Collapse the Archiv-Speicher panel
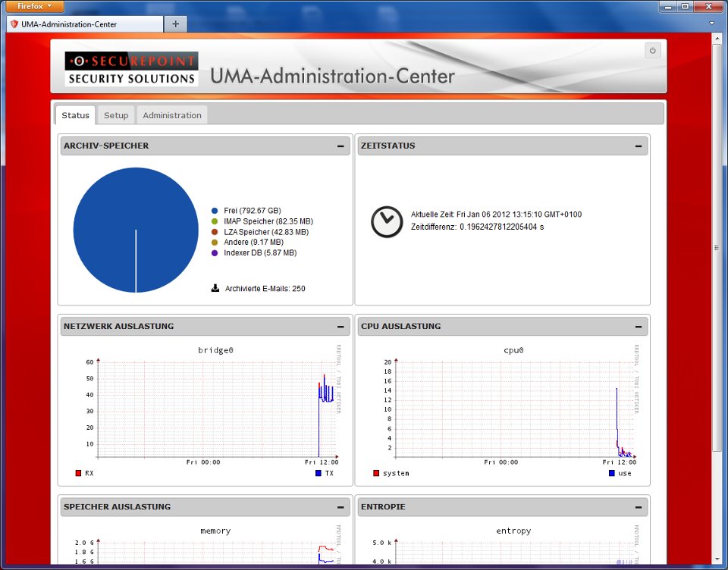 (x=340, y=146)
